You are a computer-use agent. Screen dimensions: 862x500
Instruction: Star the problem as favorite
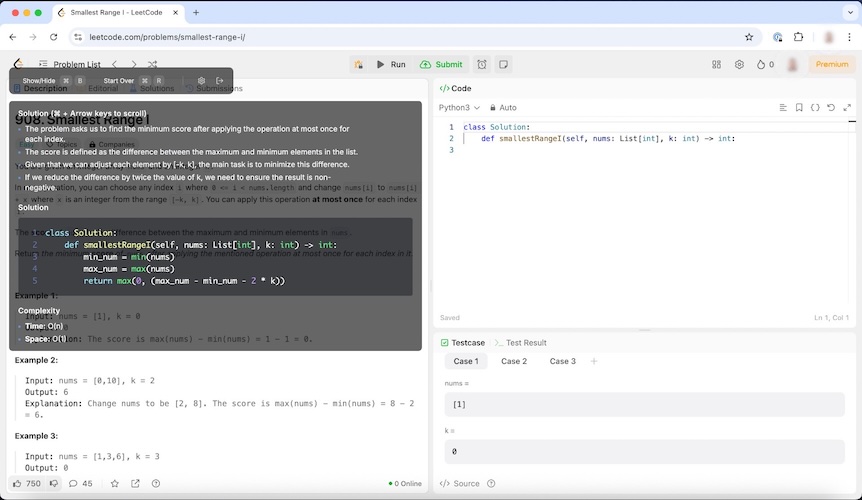114,483
